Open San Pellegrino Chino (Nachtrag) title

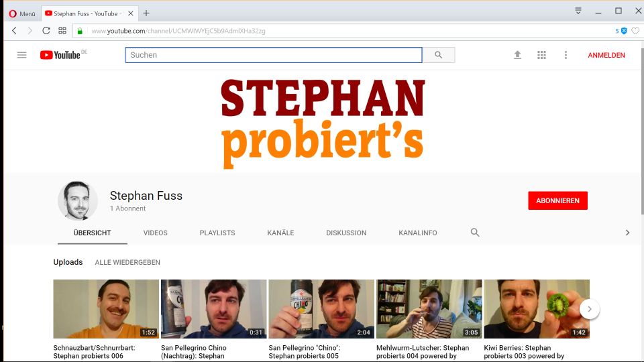pos(193,352)
